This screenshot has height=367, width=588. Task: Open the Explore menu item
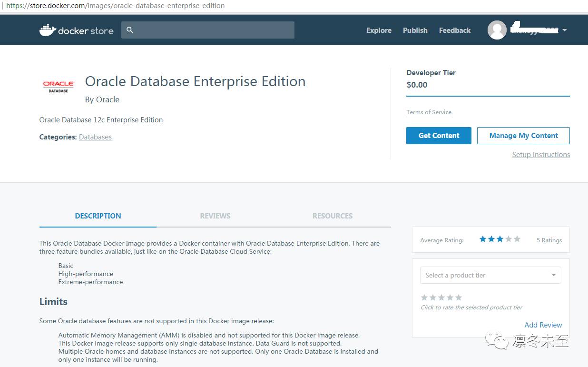pos(378,30)
